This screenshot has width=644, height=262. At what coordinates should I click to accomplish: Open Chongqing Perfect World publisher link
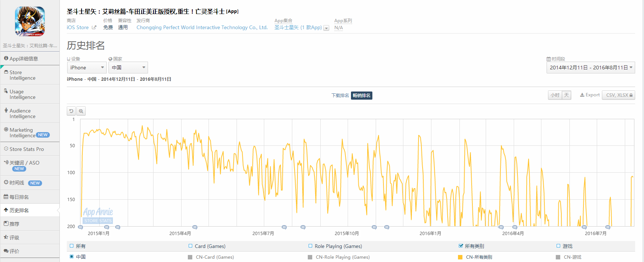click(202, 28)
